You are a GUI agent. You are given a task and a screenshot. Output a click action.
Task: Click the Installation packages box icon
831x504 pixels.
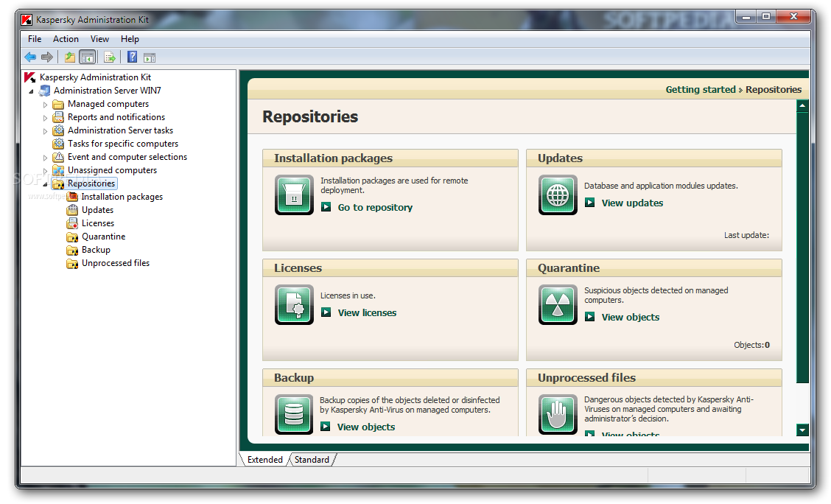point(294,195)
